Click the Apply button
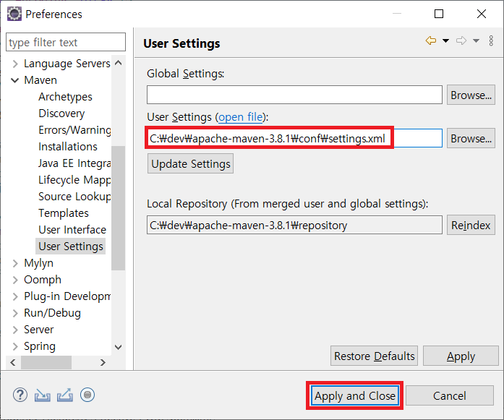Viewport: 504px width, 420px height. click(461, 356)
